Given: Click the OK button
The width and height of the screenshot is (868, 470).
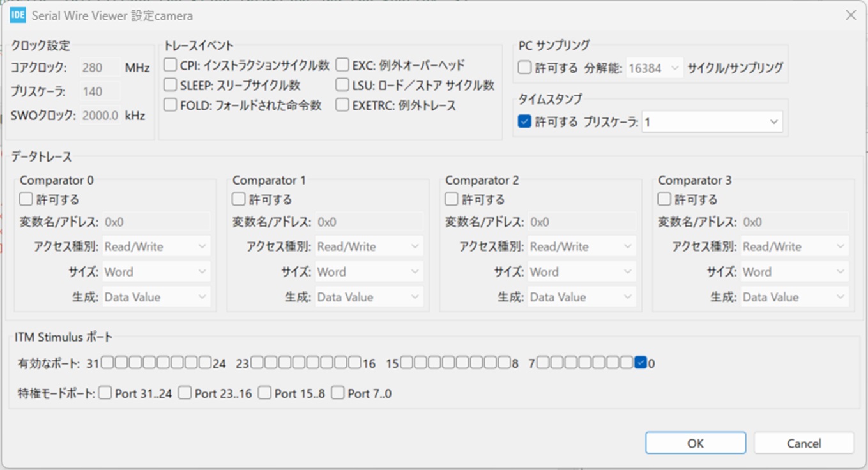Looking at the screenshot, I should click(x=696, y=443).
